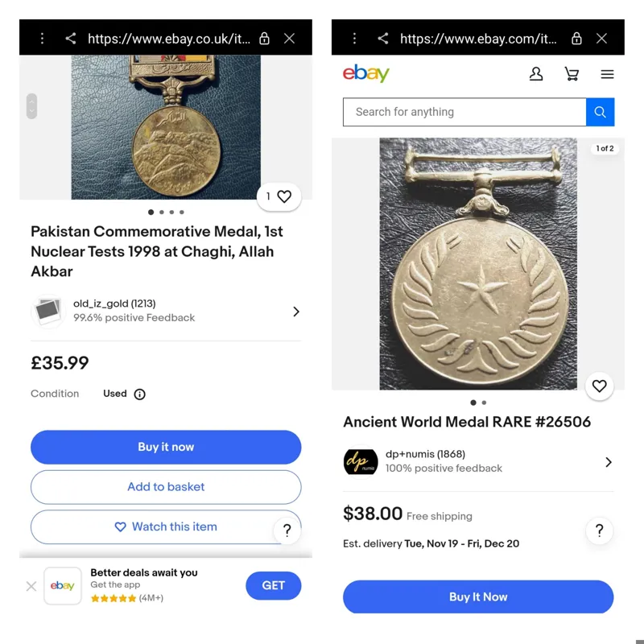
Task: Click the Watch this item button
Action: [x=166, y=526]
